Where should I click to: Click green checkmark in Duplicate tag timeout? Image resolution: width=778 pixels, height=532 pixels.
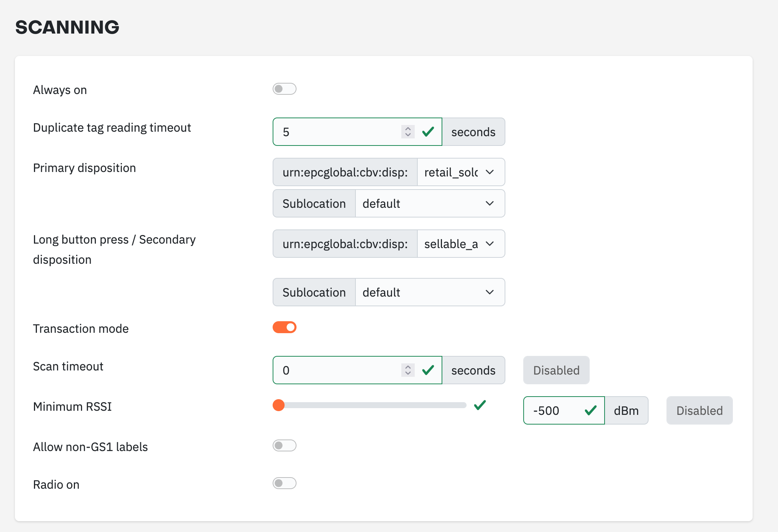pos(428,132)
